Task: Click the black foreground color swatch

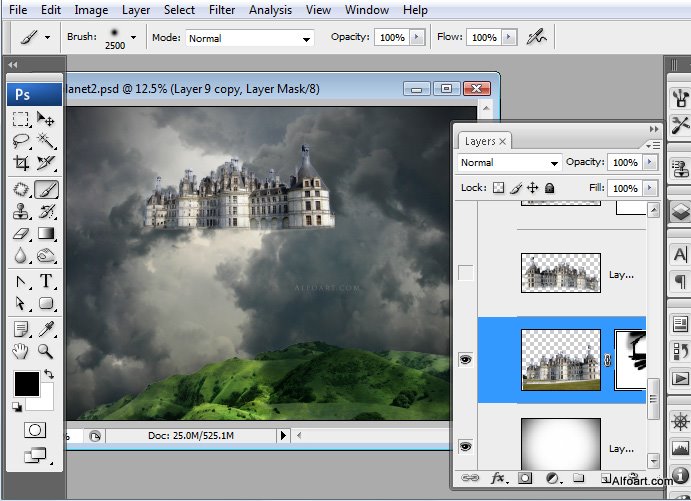Action: pyautogui.click(x=27, y=383)
